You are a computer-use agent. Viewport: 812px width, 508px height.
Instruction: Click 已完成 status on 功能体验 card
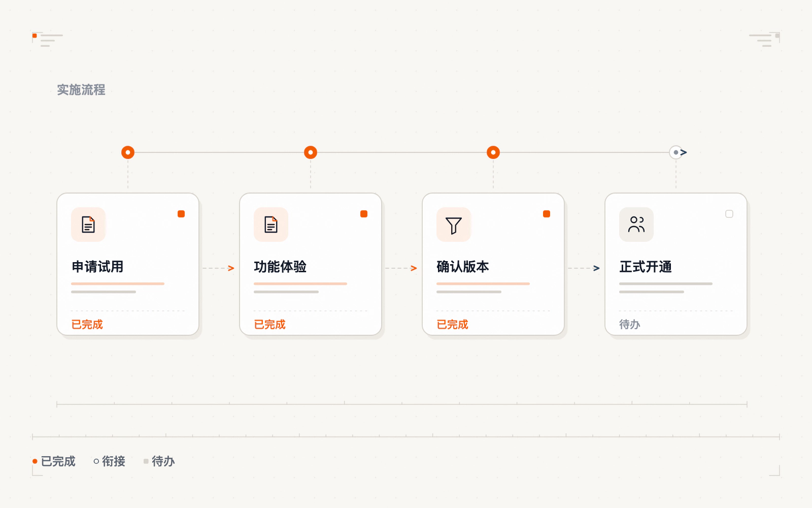click(270, 325)
